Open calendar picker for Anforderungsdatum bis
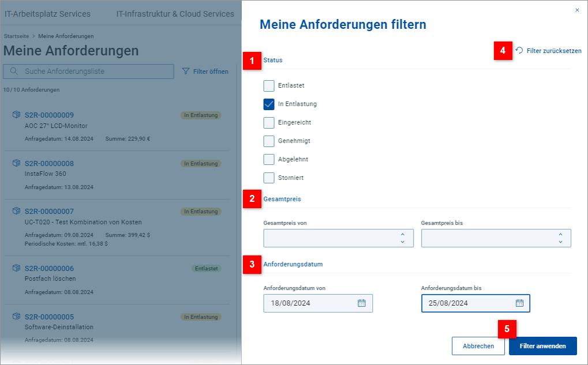 [519, 303]
